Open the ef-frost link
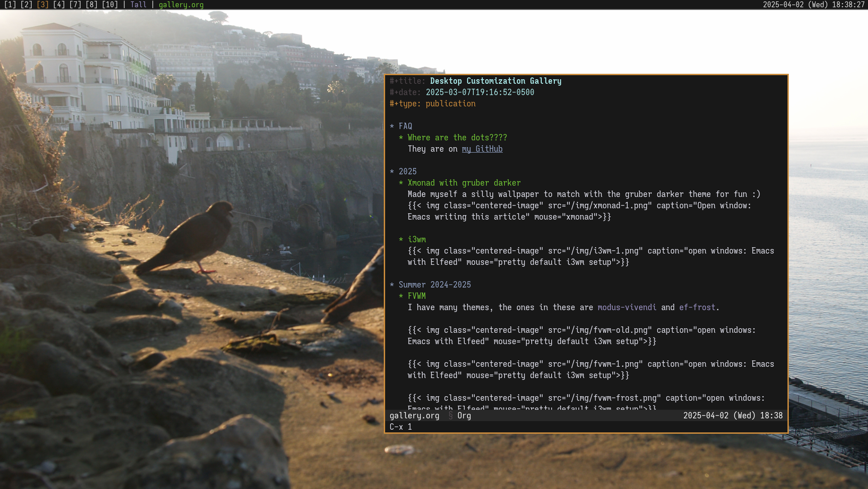Screen dimensions: 868x489 [x=697, y=307]
